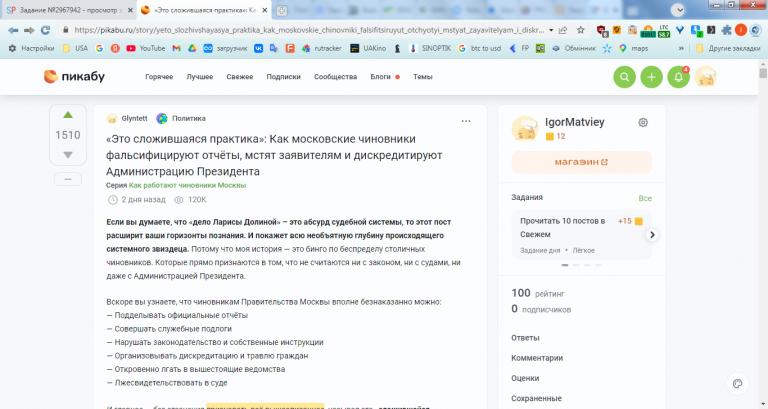This screenshot has height=409, width=768.
Task: Open the USA bookmarks folder
Action: pos(75,48)
